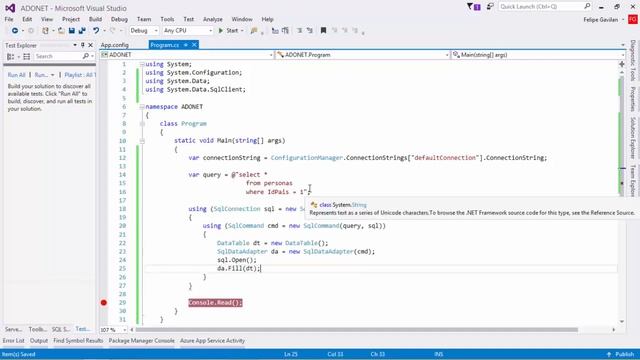Click the search magnifier in Test Explorer
This screenshot has height=360, width=640.
pos(86,56)
